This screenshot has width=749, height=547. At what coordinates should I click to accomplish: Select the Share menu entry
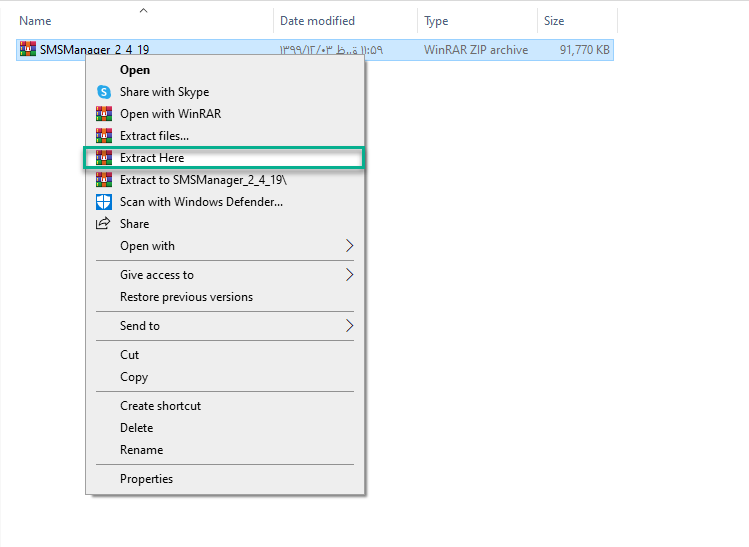tap(225, 224)
